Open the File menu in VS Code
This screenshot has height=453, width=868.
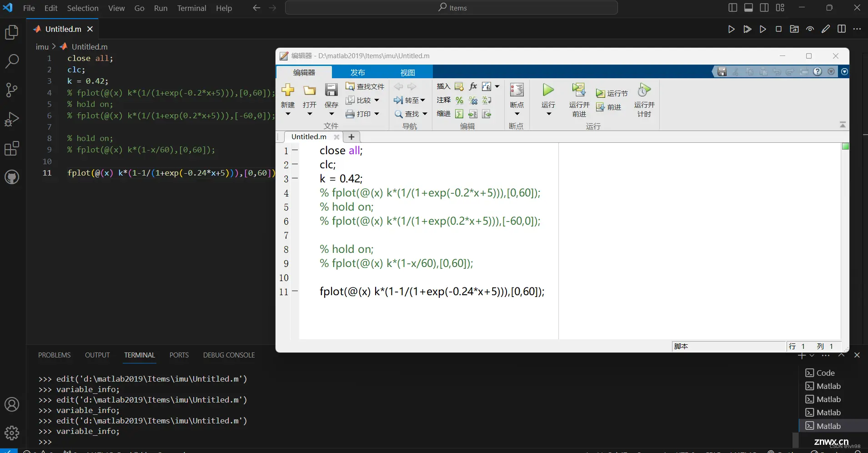29,8
